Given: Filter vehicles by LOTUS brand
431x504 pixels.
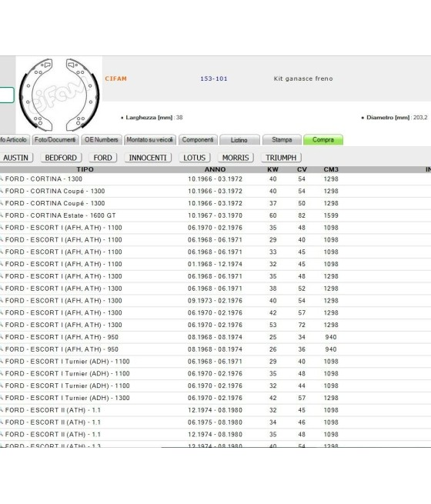Looking at the screenshot, I should [x=195, y=158].
